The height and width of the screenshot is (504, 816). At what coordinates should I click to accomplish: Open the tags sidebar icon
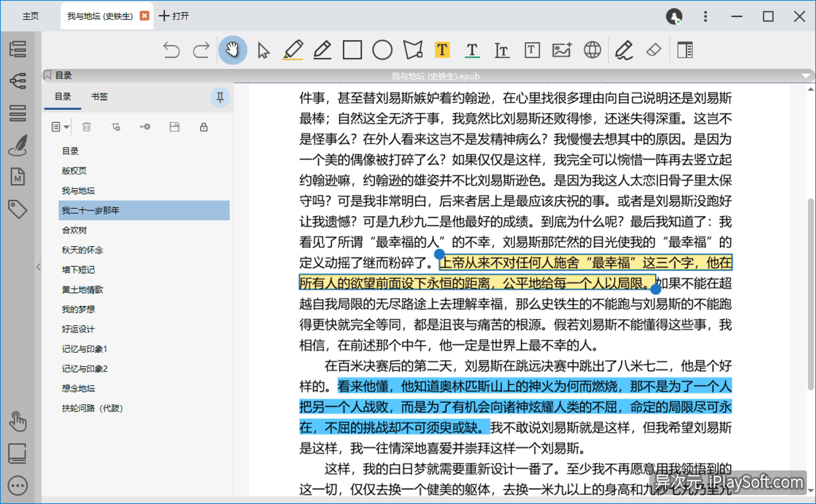coord(18,209)
